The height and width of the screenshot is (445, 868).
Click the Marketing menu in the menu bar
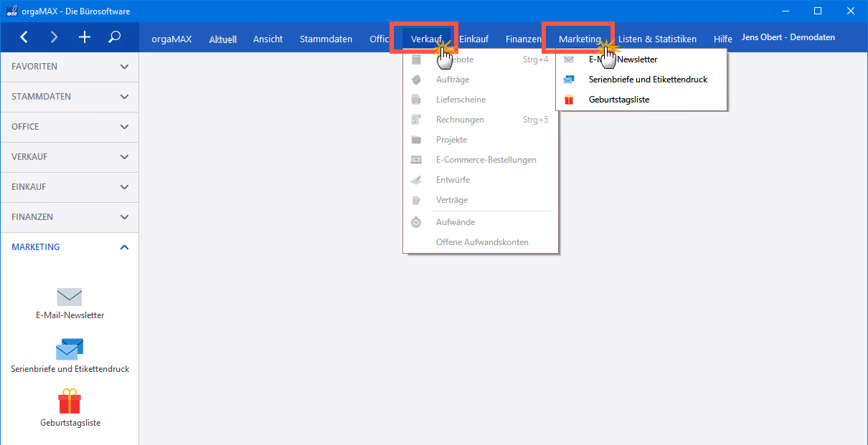[x=580, y=39]
